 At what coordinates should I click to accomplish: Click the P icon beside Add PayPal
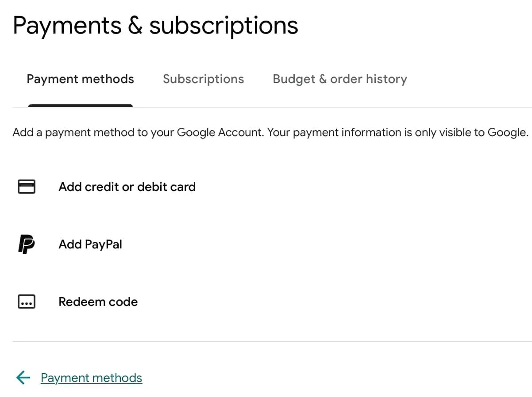pyautogui.click(x=26, y=244)
